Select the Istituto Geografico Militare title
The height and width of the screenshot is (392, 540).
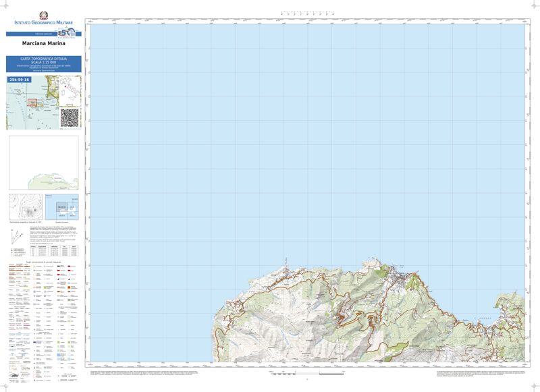tap(44, 23)
